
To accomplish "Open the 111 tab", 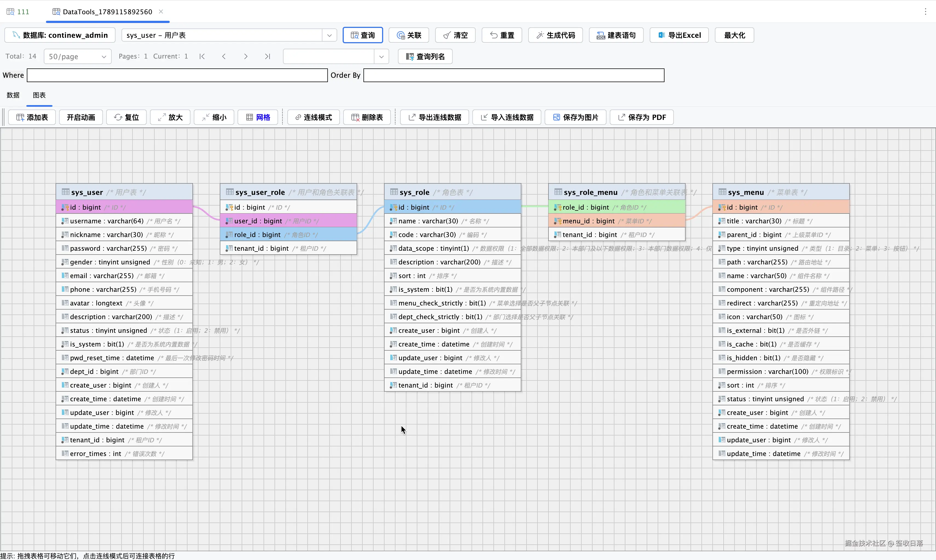I will point(18,12).
